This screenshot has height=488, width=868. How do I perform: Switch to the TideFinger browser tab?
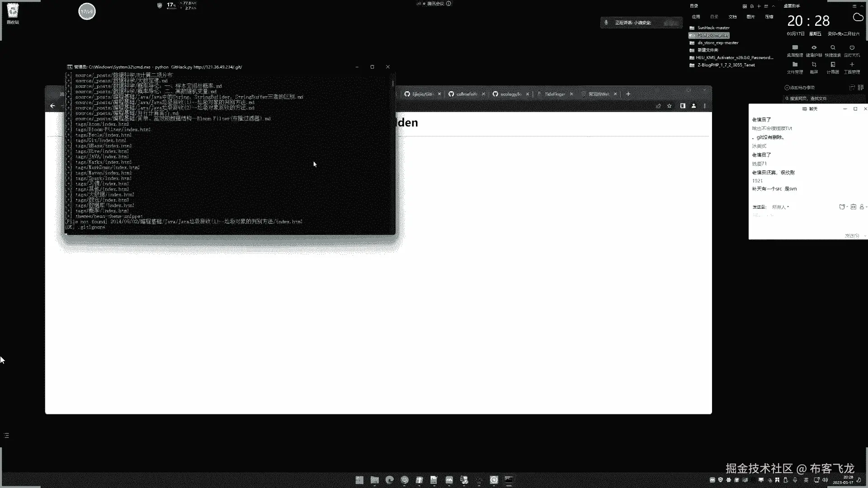[x=554, y=94]
